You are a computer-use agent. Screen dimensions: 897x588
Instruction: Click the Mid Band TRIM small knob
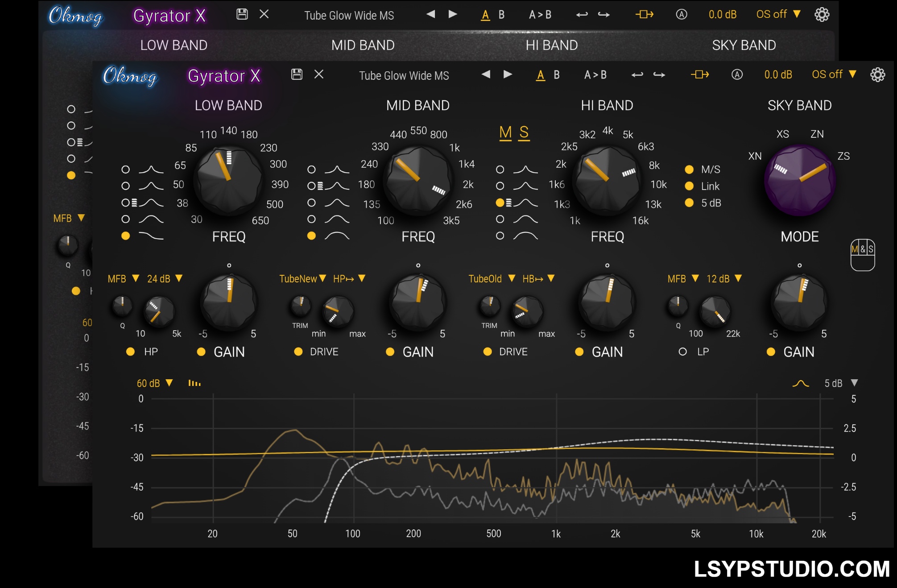[x=301, y=306]
